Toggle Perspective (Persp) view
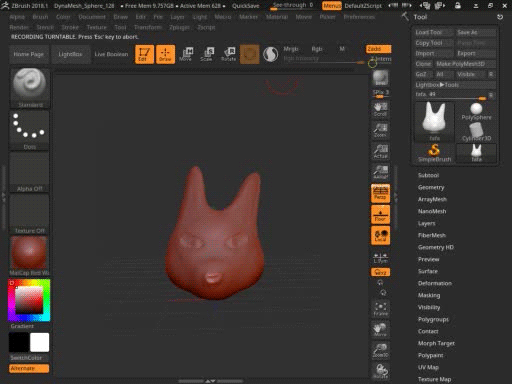Viewport: 512px width, 384px height. coord(380,193)
